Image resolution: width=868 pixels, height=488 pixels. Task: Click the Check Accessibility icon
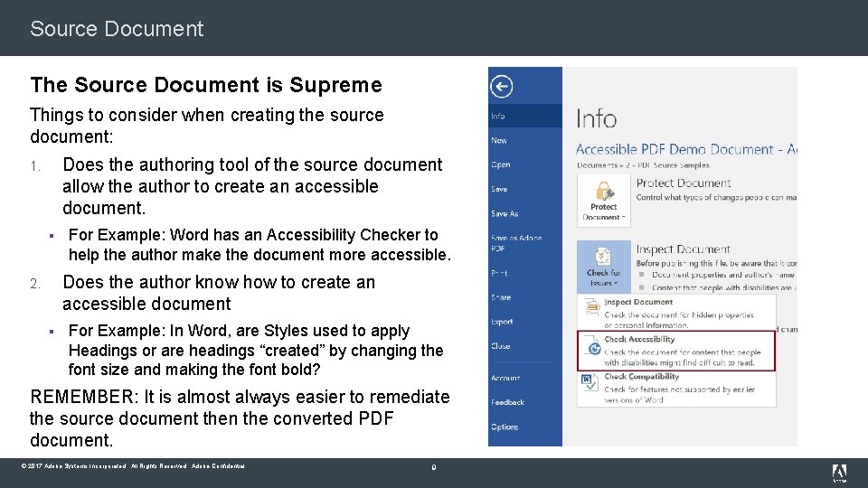tap(593, 345)
